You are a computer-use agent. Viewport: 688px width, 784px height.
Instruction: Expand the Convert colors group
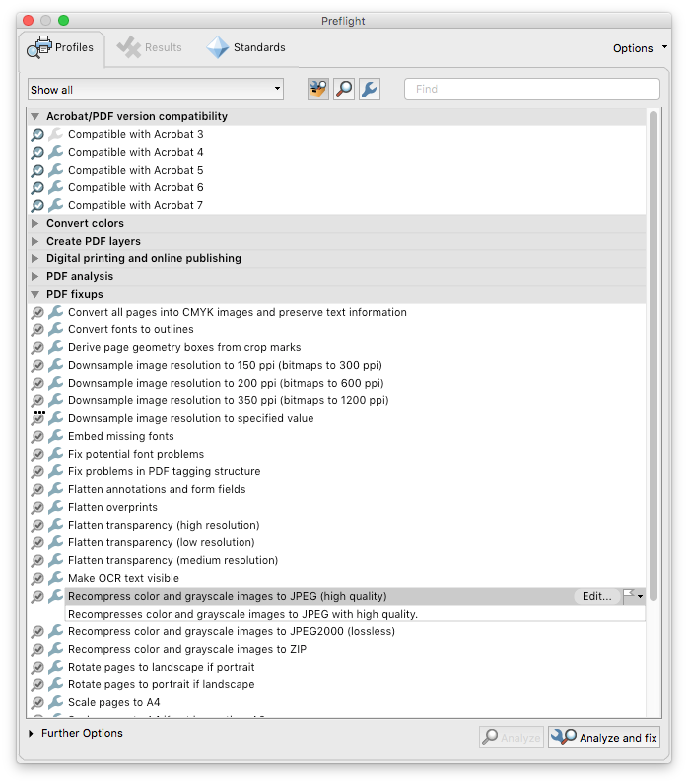pyautogui.click(x=35, y=223)
